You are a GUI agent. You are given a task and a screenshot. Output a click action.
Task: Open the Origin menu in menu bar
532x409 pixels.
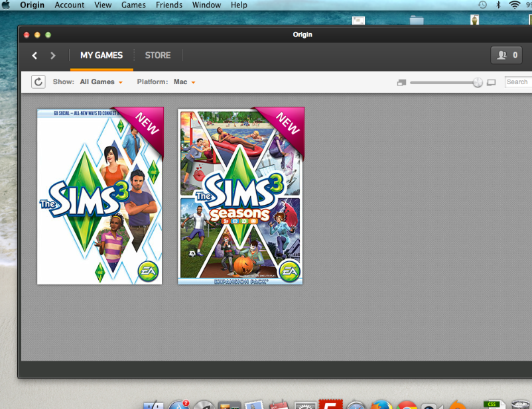tap(33, 5)
